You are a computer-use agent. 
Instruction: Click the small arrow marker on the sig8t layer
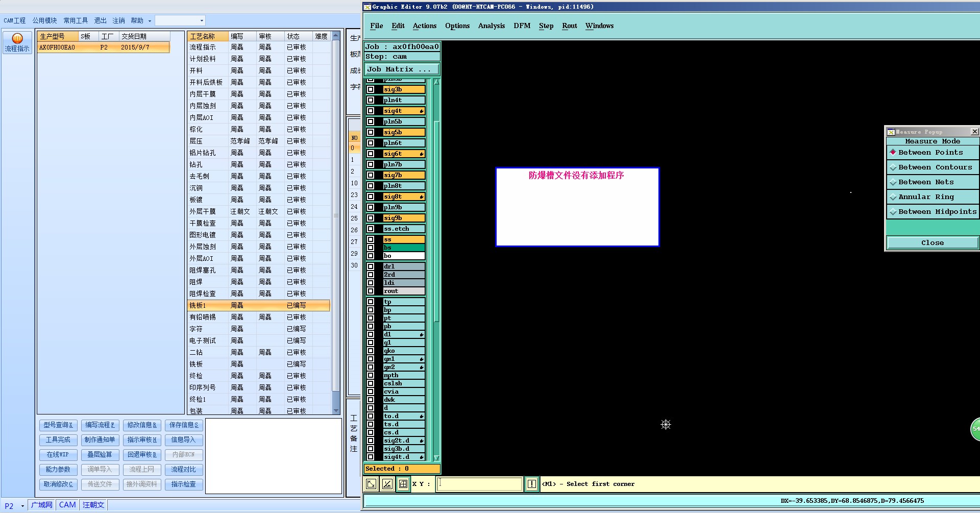tap(422, 197)
